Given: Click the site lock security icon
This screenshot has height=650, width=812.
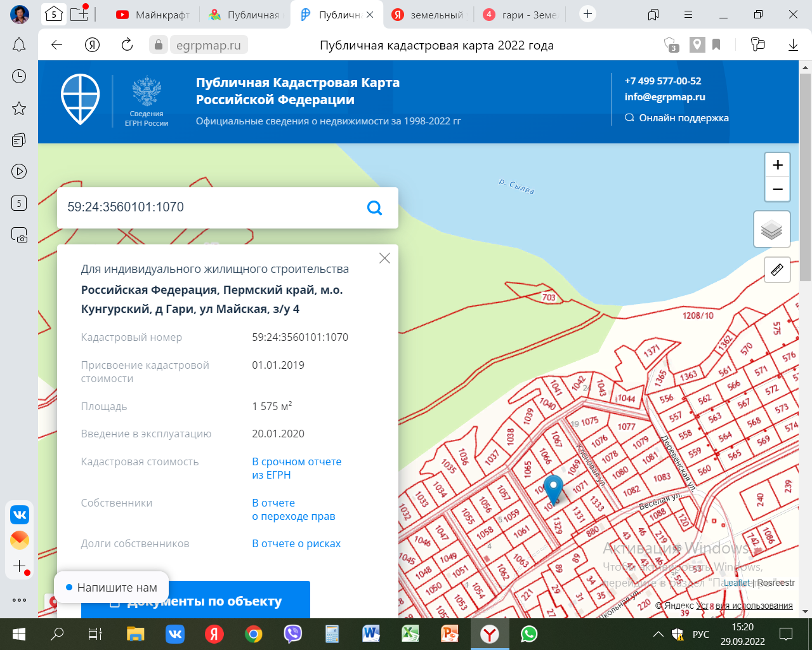Looking at the screenshot, I should coord(159,44).
